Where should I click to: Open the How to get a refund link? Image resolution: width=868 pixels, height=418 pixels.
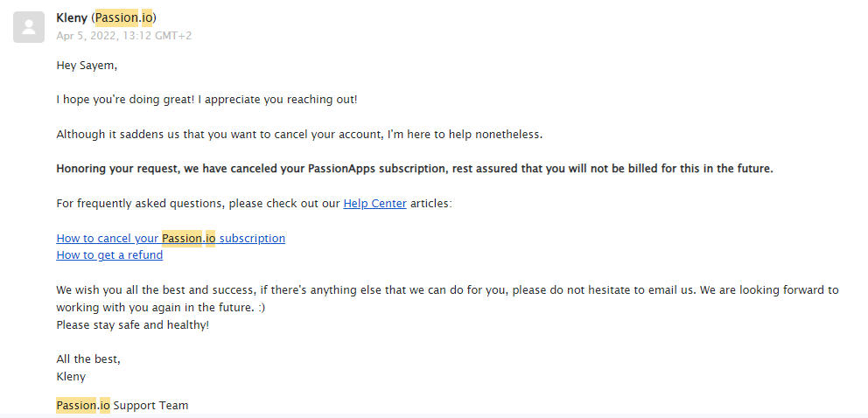109,254
